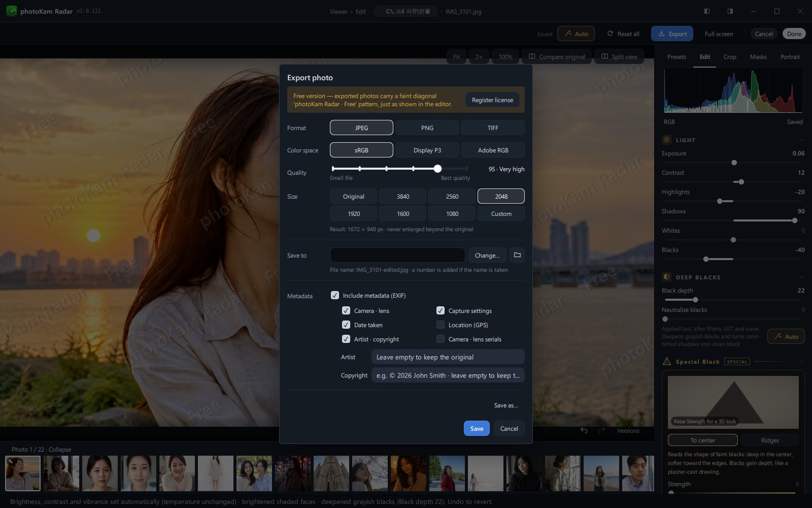Click the Quality slider track
The image size is (812, 508).
click(400, 169)
